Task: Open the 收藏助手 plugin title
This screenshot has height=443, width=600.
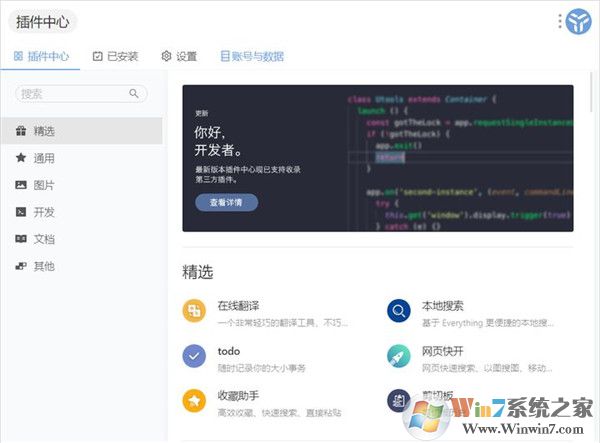Action: click(x=238, y=396)
